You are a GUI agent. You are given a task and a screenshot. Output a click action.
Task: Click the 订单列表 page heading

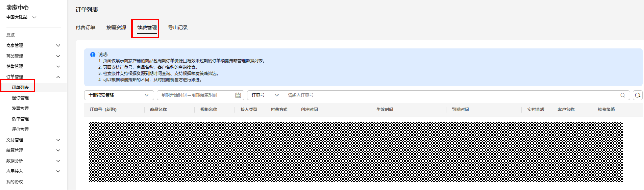click(87, 10)
